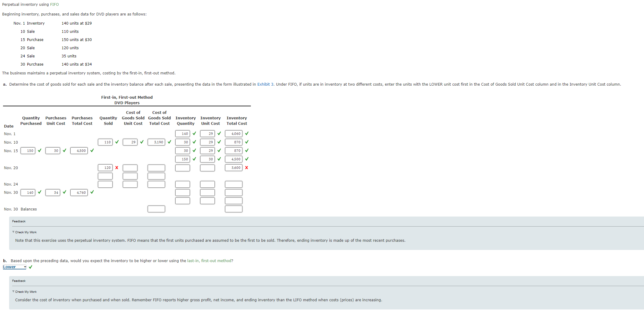
Task: Click the Nov. 20 empty inventory quantity field
Action: click(182, 168)
